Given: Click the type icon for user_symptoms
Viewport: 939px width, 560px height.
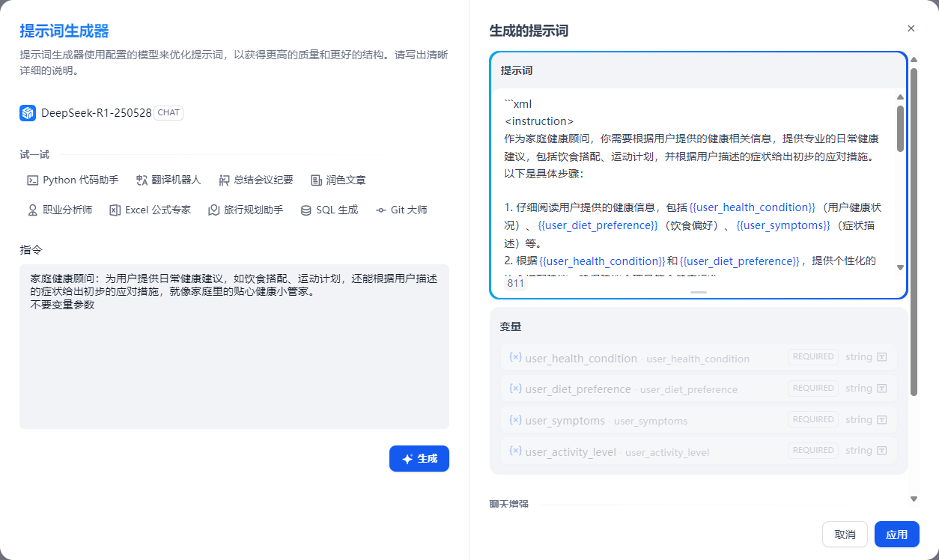Looking at the screenshot, I should click(882, 420).
